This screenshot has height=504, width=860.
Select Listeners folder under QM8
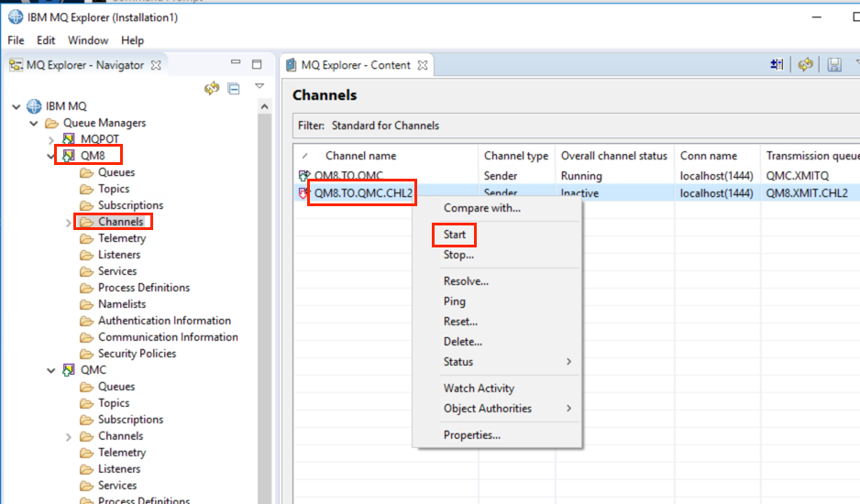tap(119, 255)
